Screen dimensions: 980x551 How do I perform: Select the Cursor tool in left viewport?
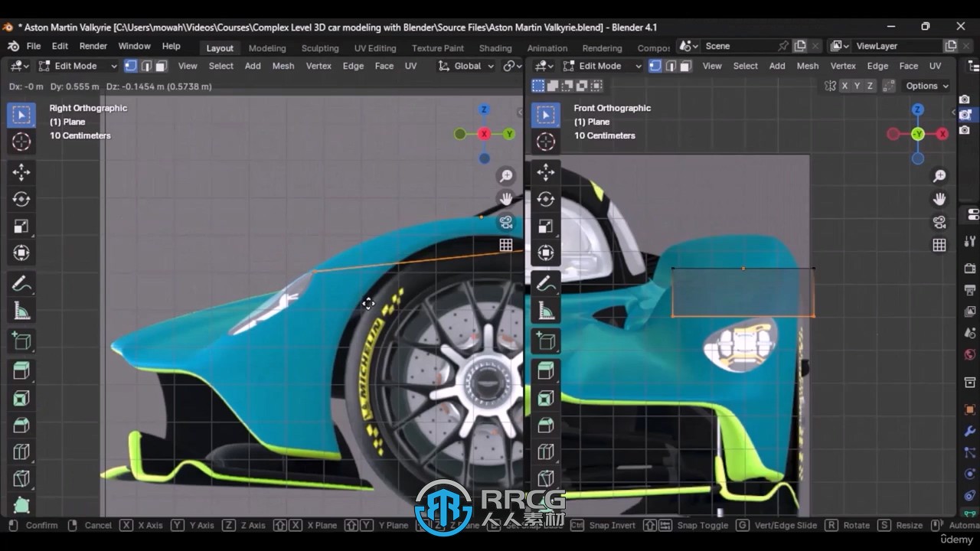(x=21, y=142)
